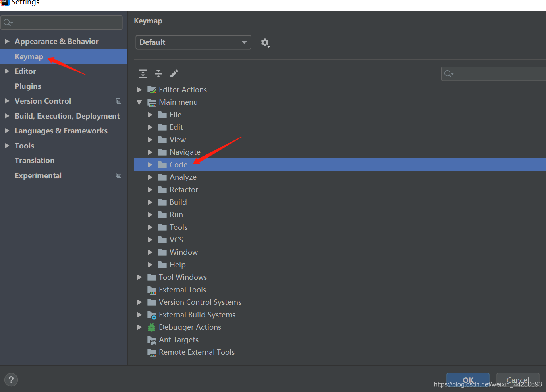Expand Build, Execution, Deployment arrow
The image size is (546, 392).
[x=7, y=116]
